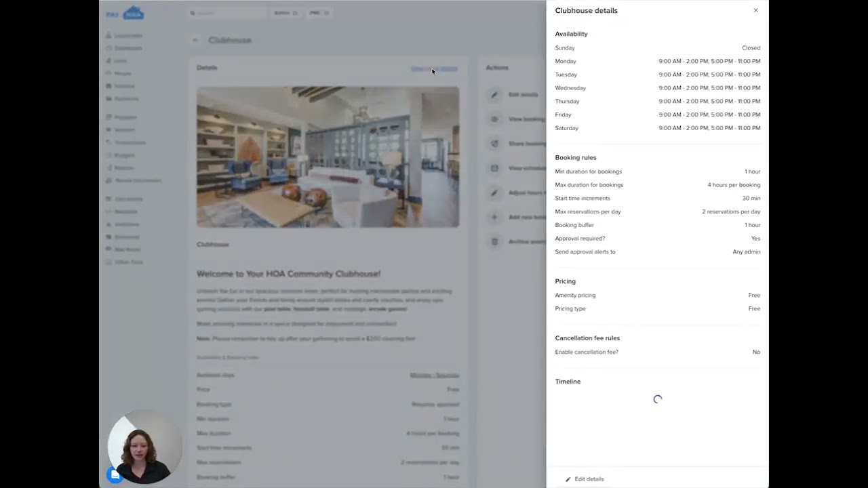Click the Edit details button at panel bottom

pos(585,479)
